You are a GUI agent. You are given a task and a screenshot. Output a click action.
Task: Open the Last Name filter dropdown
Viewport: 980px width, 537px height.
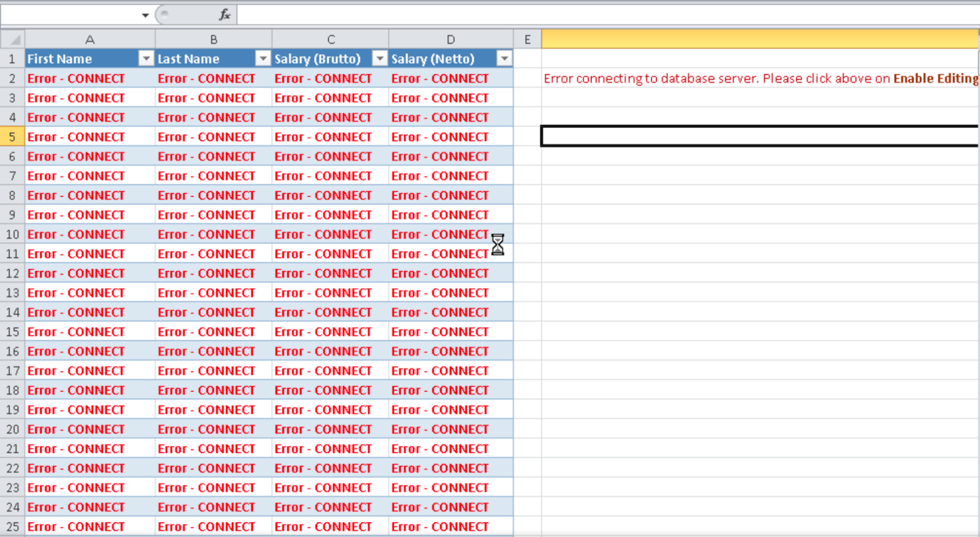pyautogui.click(x=263, y=59)
